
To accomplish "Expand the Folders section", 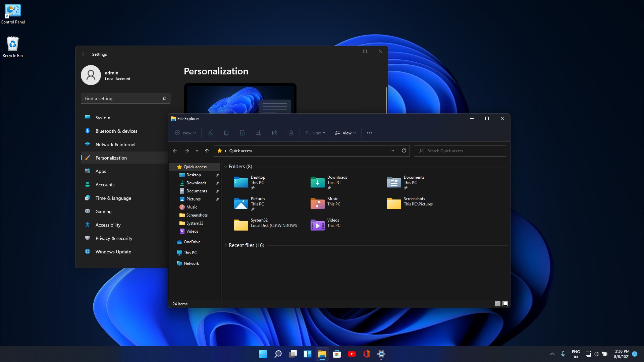I will [x=225, y=166].
